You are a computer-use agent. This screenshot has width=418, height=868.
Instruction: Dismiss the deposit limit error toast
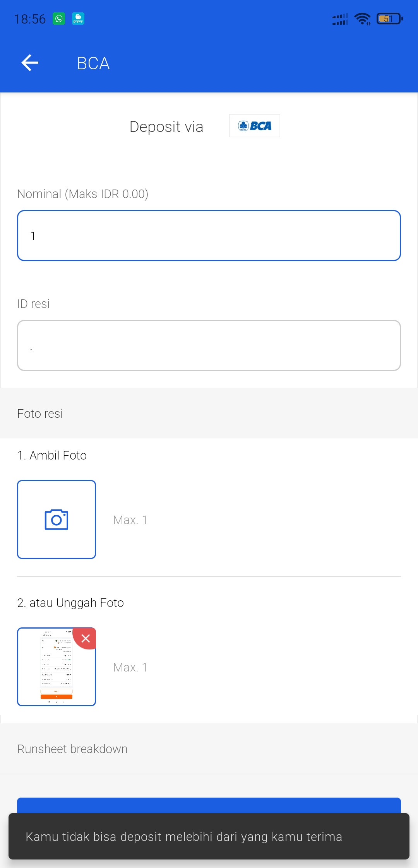(x=209, y=836)
